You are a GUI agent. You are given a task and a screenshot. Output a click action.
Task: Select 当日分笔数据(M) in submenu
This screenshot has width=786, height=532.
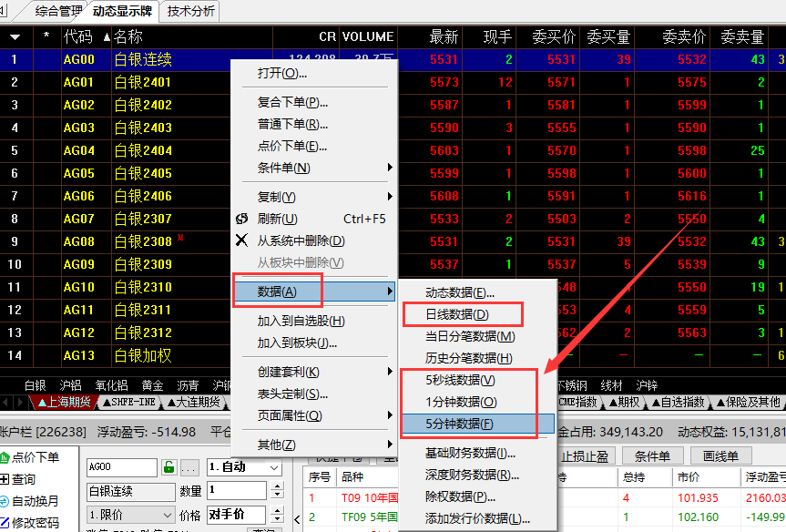coord(478,336)
